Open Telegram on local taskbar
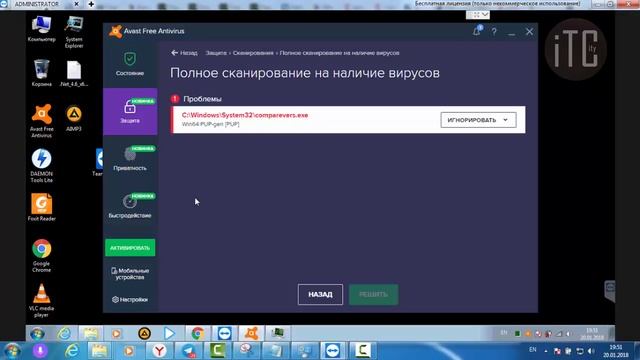 tap(188, 351)
